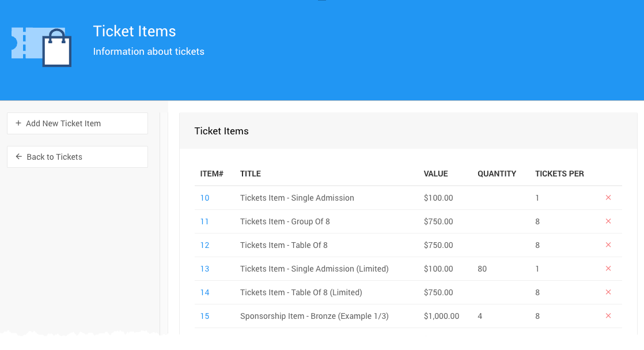Click the VALUE column header

tap(435, 174)
